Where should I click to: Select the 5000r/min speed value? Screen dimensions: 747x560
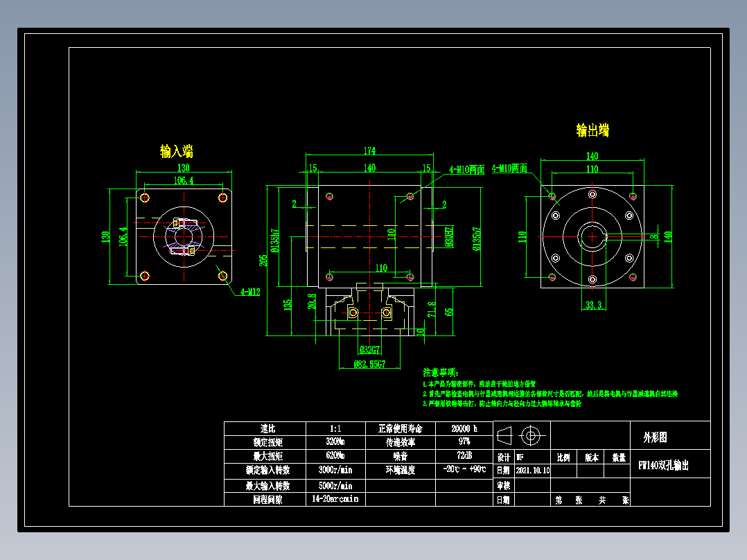coord(335,486)
